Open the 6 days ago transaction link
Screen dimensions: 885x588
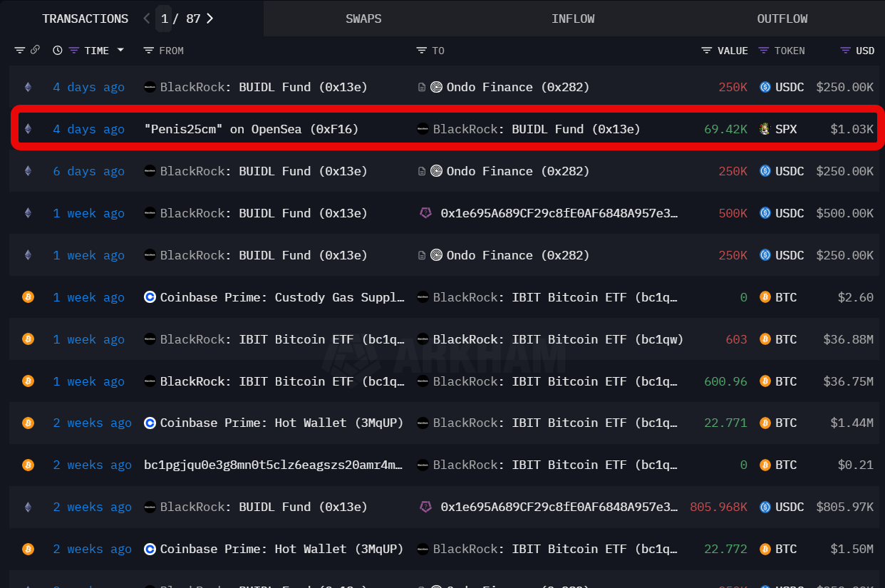click(x=88, y=171)
